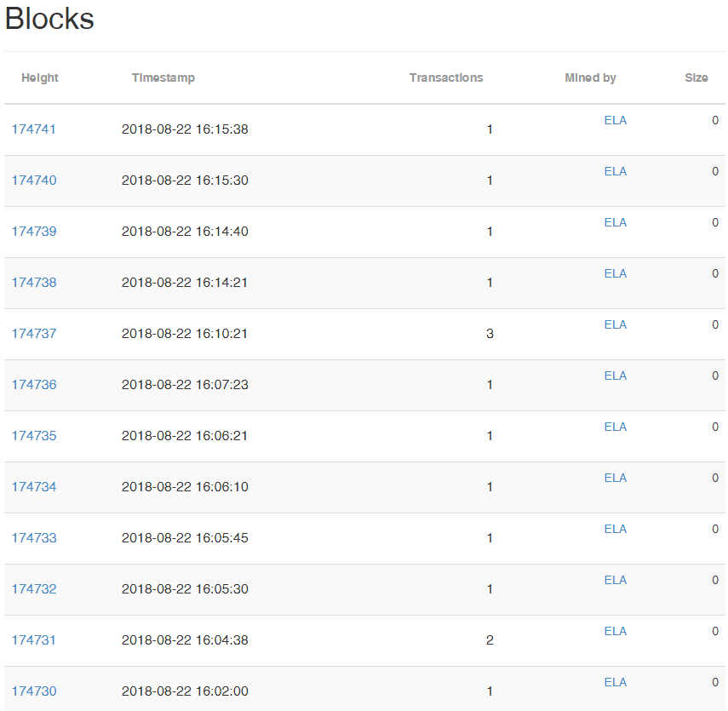Open block 174735 link

click(x=34, y=436)
